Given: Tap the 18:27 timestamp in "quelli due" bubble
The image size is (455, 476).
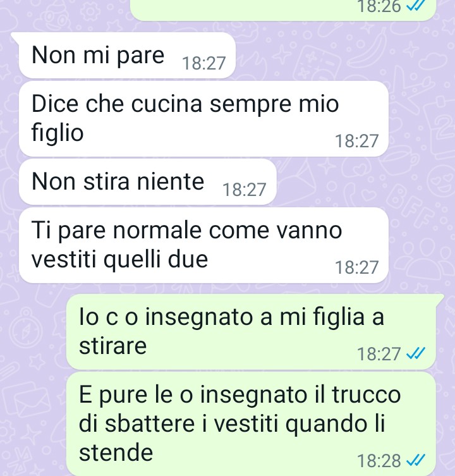Looking at the screenshot, I should [356, 267].
